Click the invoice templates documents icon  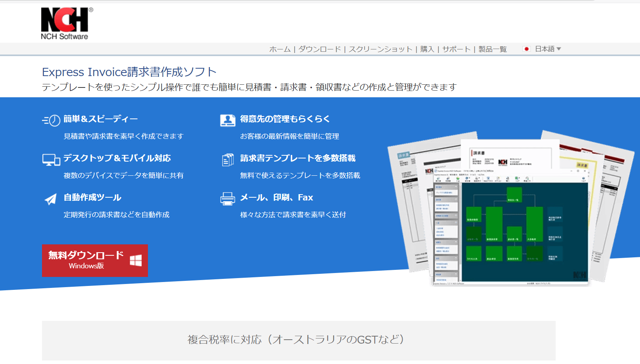tap(228, 160)
